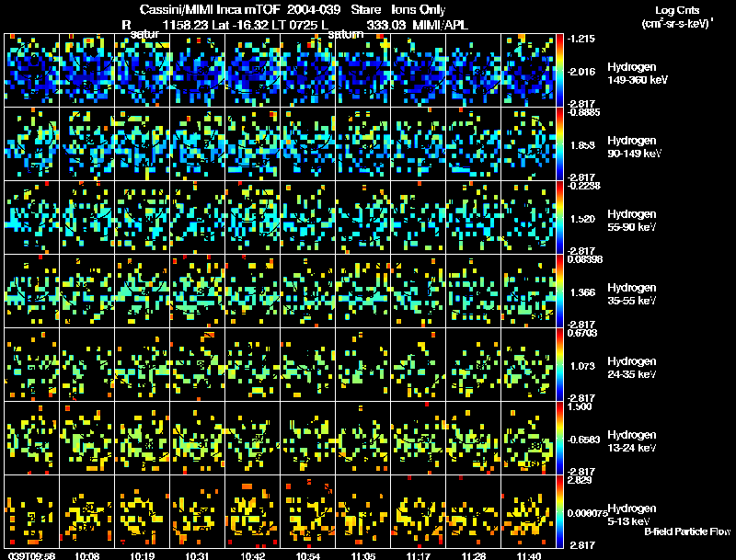Screen dimensions: 736x560
Task: Click the color scale bar for 35-55 keV
Action: (559, 291)
